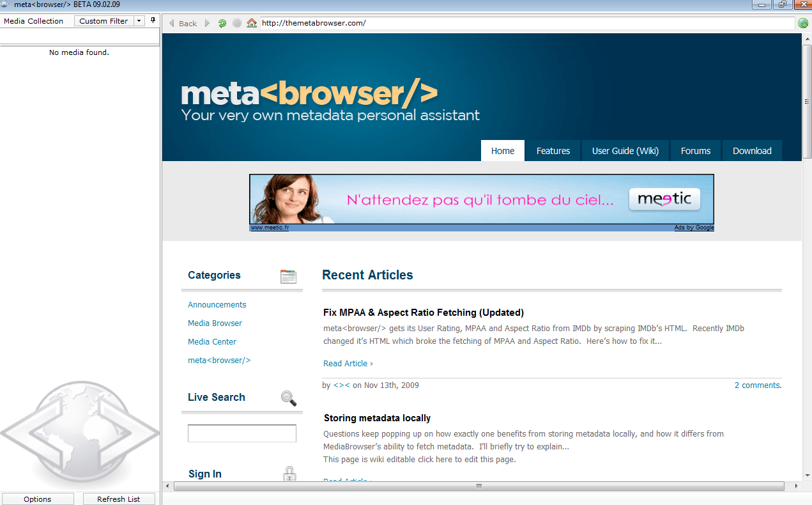Switch to the Features tab
This screenshot has height=505, width=812.
point(553,151)
